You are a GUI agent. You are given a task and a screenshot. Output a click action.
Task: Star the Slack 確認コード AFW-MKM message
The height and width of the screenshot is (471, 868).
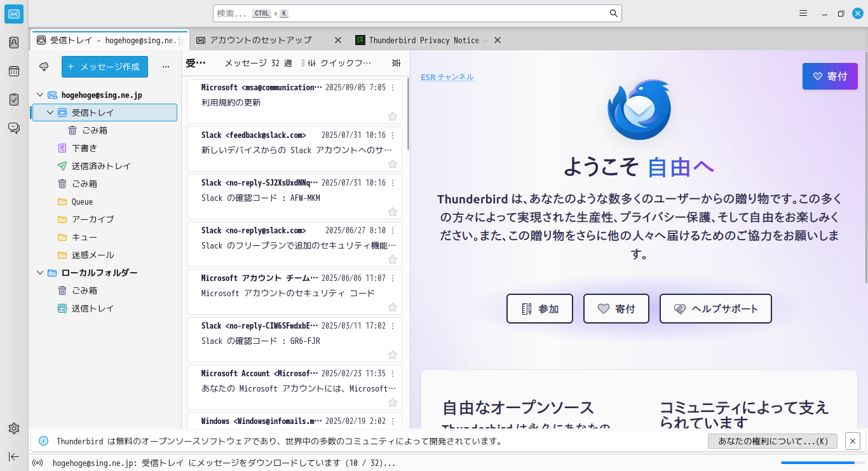pos(392,212)
